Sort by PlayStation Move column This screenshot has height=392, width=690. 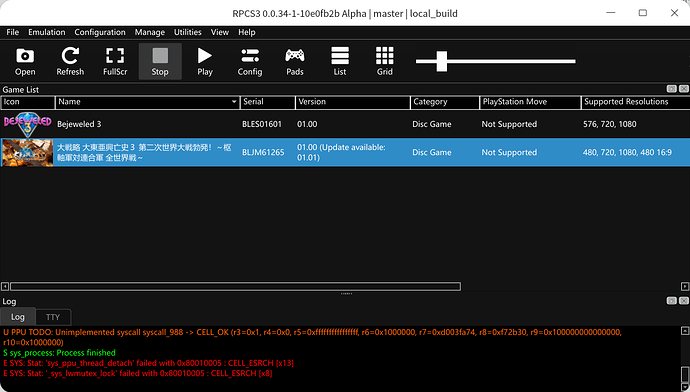pyautogui.click(x=530, y=102)
